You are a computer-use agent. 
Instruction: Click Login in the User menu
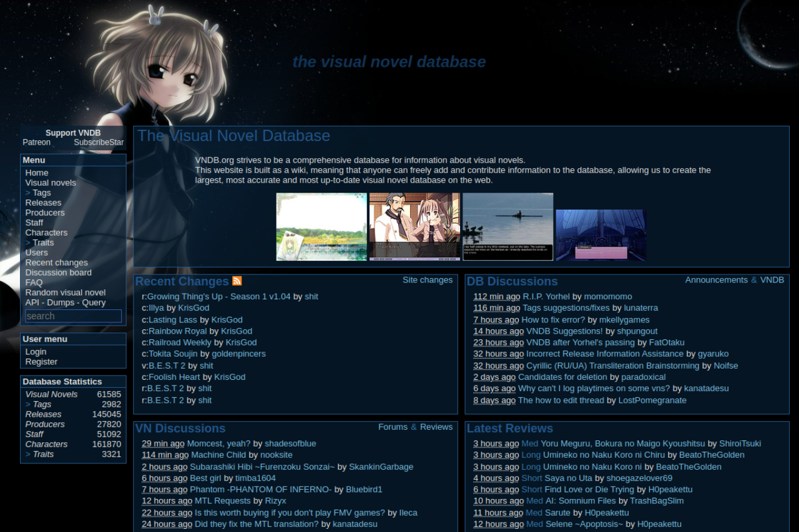[36, 352]
